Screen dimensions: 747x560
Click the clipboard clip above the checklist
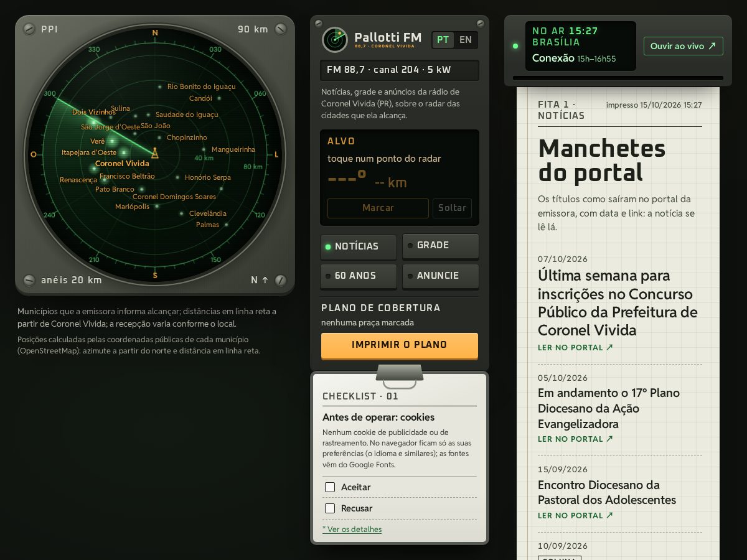tap(400, 376)
